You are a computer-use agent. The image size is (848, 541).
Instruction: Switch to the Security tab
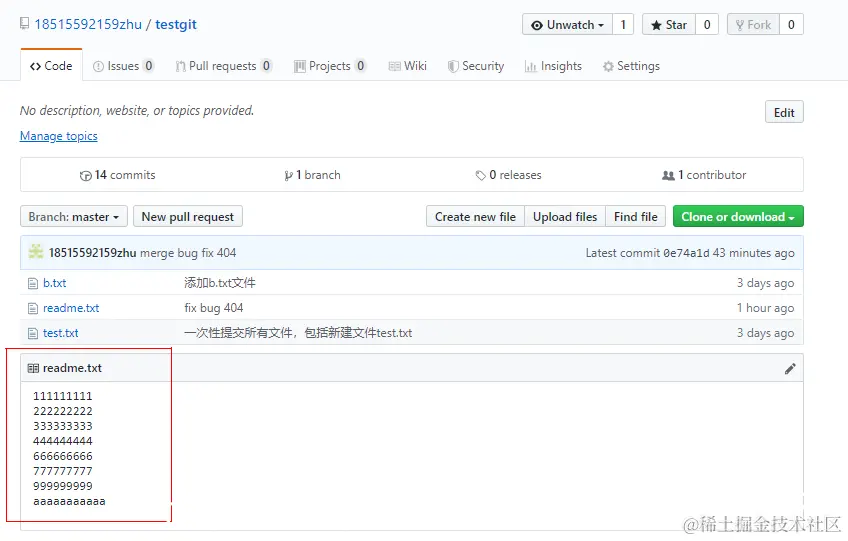pyautogui.click(x=476, y=66)
